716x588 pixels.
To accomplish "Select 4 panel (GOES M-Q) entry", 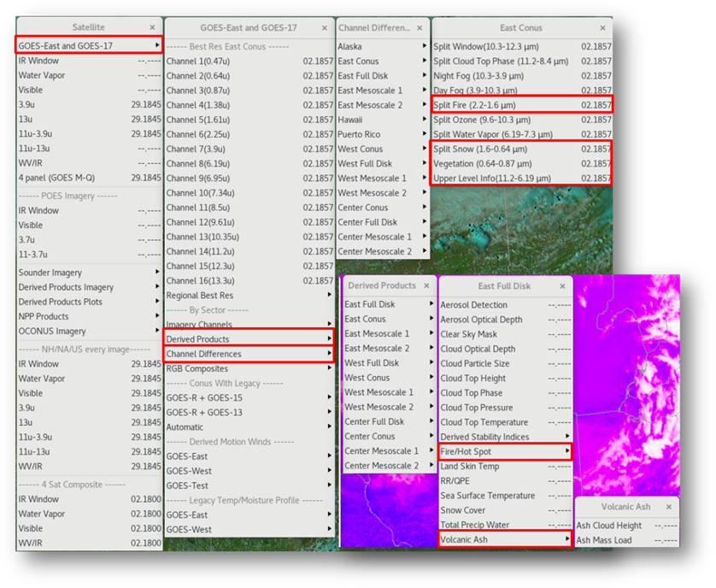I will tap(89, 177).
